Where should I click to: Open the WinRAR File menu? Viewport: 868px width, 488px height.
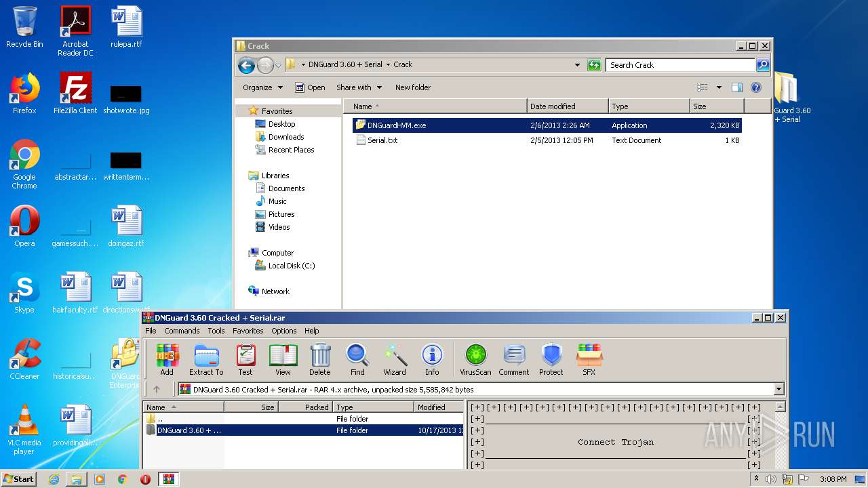point(151,331)
